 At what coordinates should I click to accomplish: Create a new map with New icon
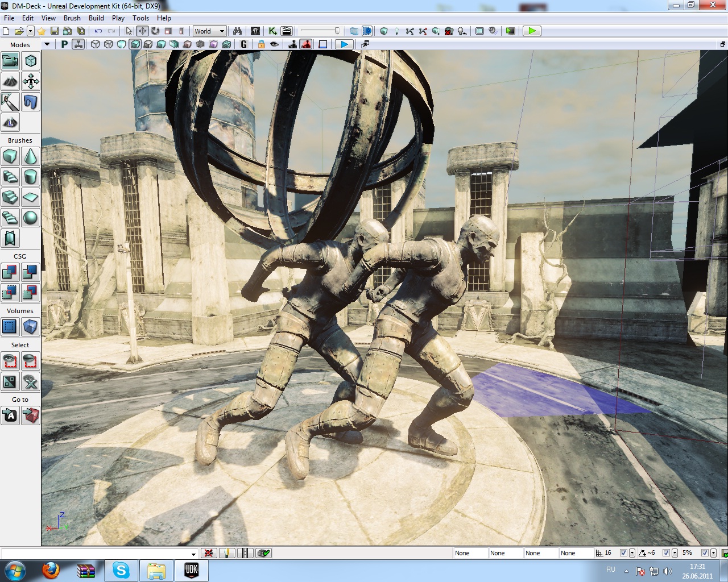click(x=6, y=31)
